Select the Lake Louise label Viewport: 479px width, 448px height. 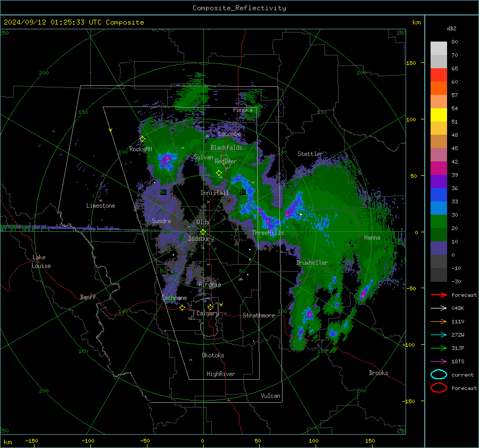click(41, 262)
